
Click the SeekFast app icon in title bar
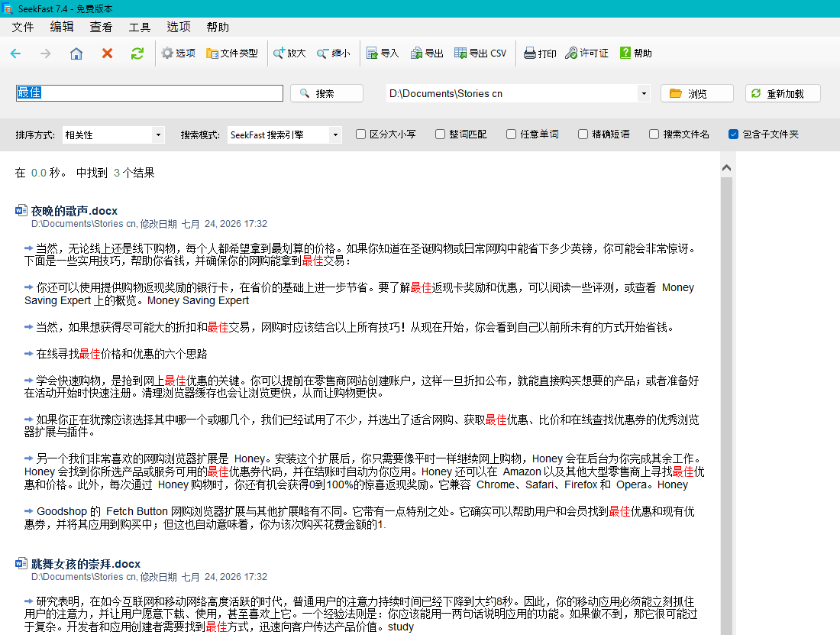click(8, 8)
